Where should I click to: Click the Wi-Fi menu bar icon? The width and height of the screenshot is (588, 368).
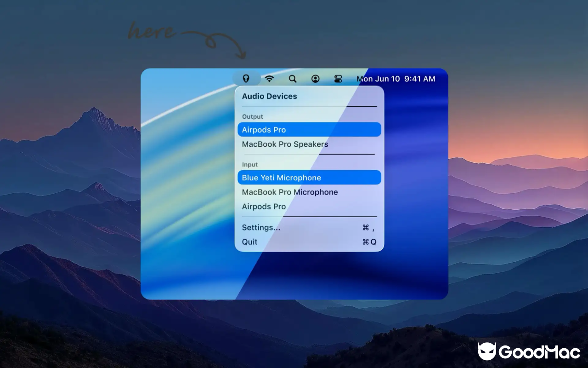270,79
